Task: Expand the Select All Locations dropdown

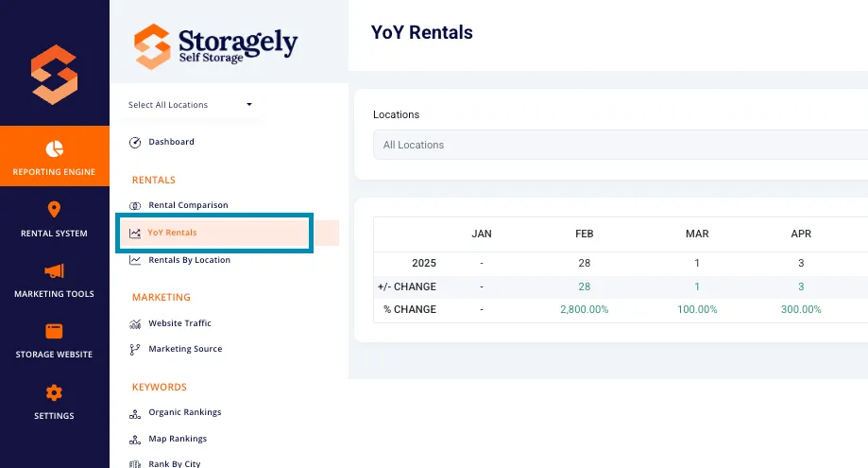Action: click(190, 105)
